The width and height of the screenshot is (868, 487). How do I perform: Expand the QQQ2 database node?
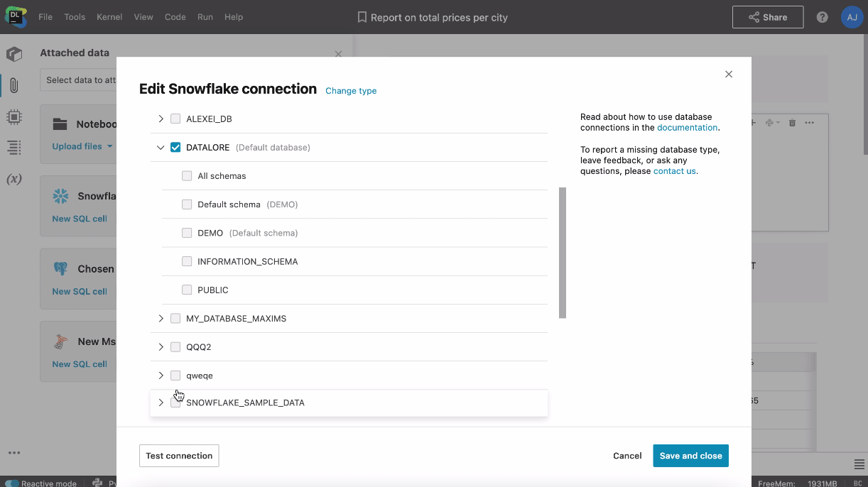[x=161, y=347]
